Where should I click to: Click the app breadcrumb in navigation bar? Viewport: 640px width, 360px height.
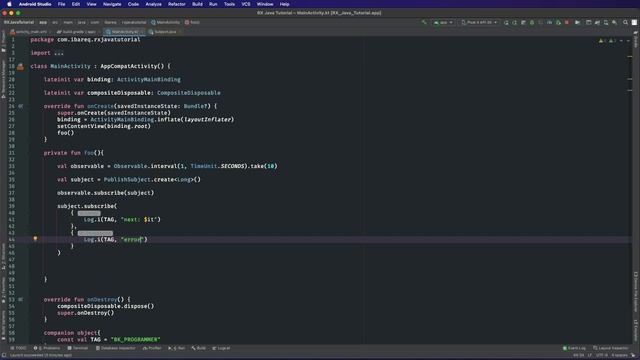tap(43, 22)
